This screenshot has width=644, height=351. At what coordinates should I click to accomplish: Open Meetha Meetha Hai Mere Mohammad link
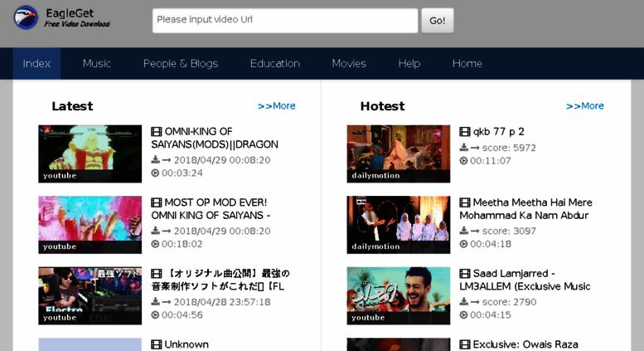pos(525,209)
